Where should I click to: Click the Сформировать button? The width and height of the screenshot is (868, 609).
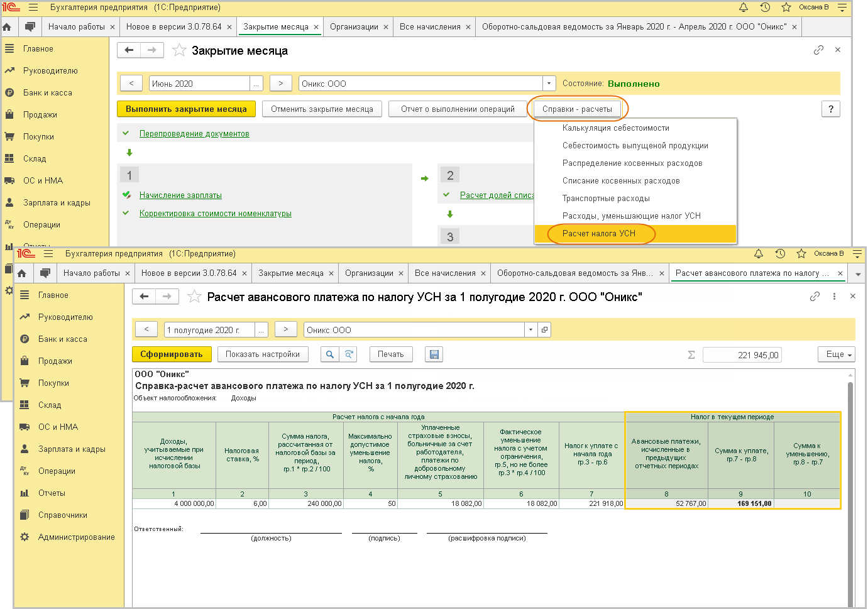tap(172, 354)
